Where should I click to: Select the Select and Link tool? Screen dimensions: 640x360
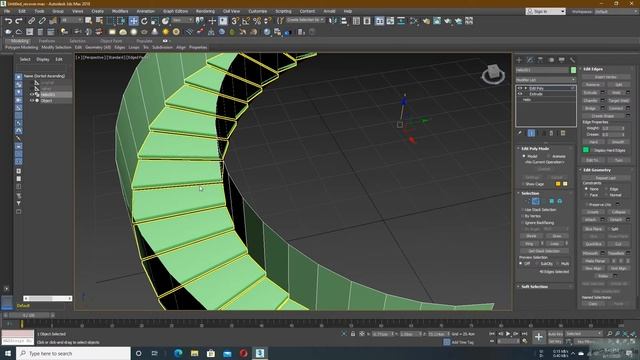tap(31, 21)
